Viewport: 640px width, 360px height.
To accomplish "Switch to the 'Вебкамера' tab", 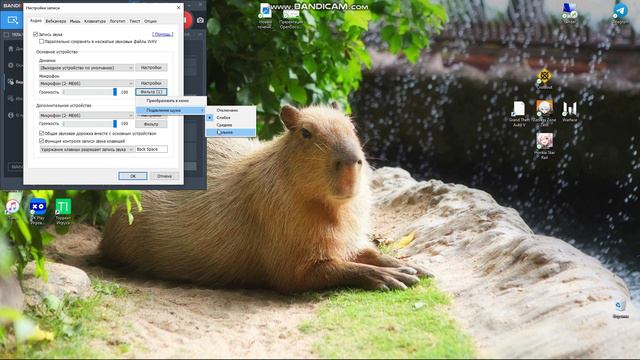I will click(56, 21).
